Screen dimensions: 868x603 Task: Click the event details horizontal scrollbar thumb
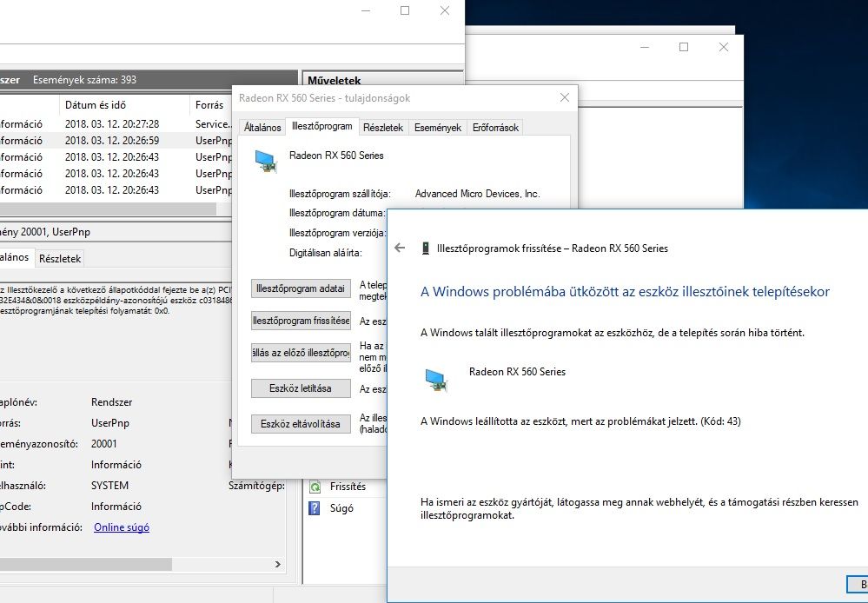(86, 564)
